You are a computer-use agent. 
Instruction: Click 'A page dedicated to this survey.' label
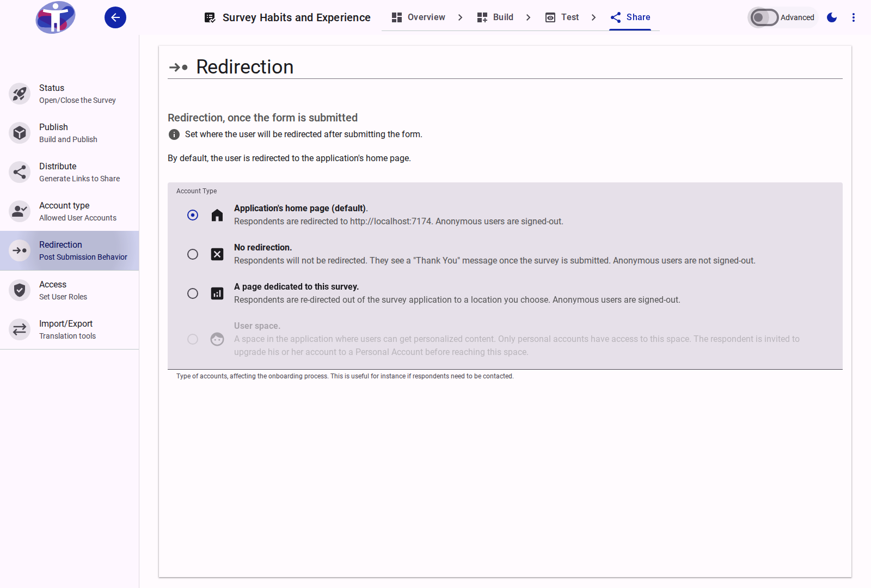pos(297,287)
